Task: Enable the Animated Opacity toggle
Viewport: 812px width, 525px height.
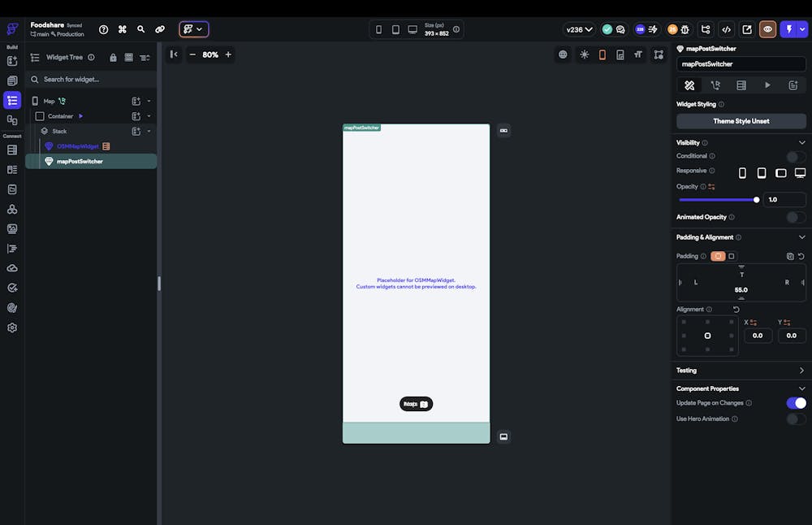Action: tap(796, 217)
